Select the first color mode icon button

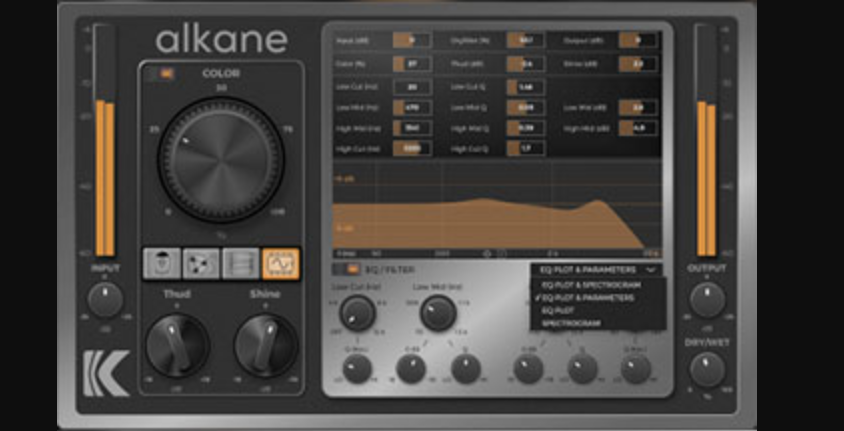(161, 264)
